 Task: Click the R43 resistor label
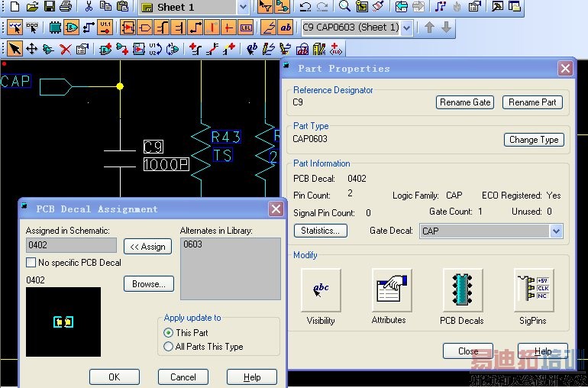[x=226, y=137]
